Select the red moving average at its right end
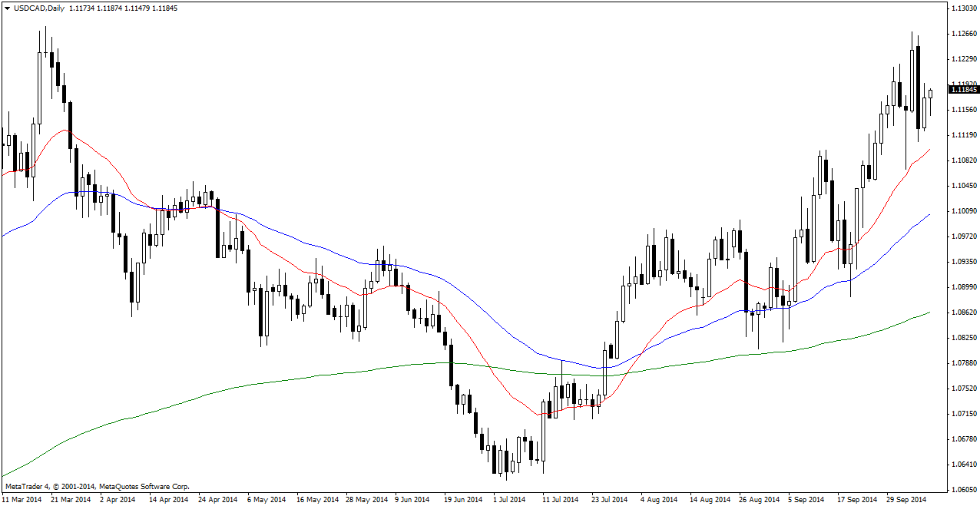The image size is (980, 506). click(928, 150)
